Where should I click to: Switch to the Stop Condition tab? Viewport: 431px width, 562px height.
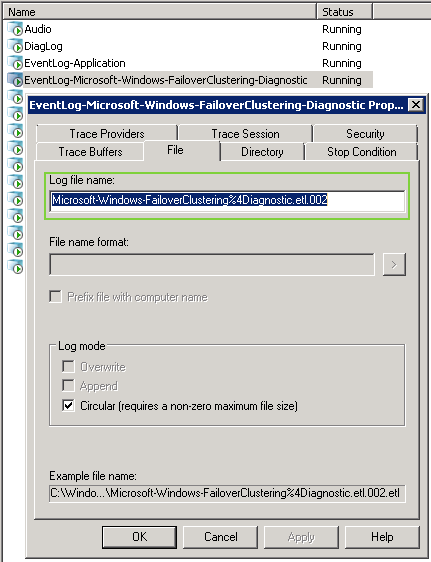361,152
